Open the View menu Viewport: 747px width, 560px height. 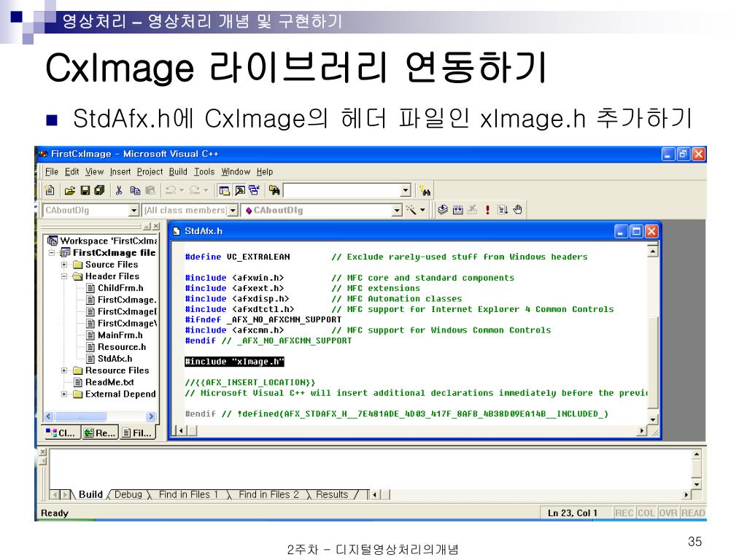click(94, 172)
